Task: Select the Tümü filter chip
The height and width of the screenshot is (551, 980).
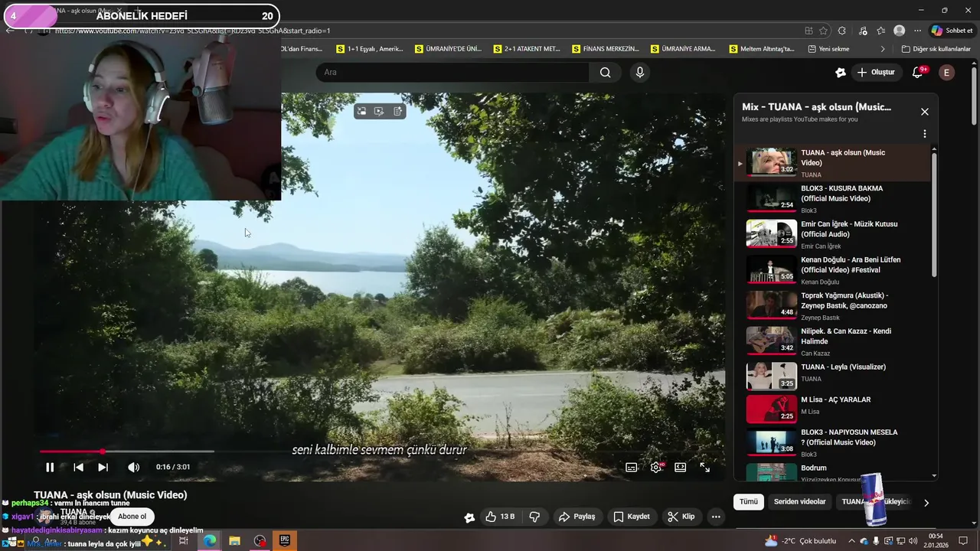Action: [748, 502]
